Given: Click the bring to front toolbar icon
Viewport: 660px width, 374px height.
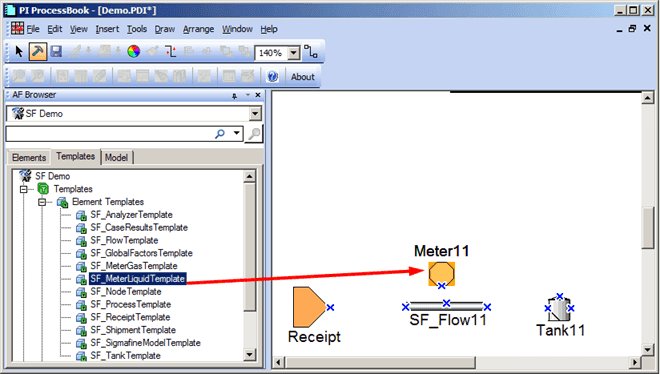Looking at the screenshot, I should coord(226,52).
